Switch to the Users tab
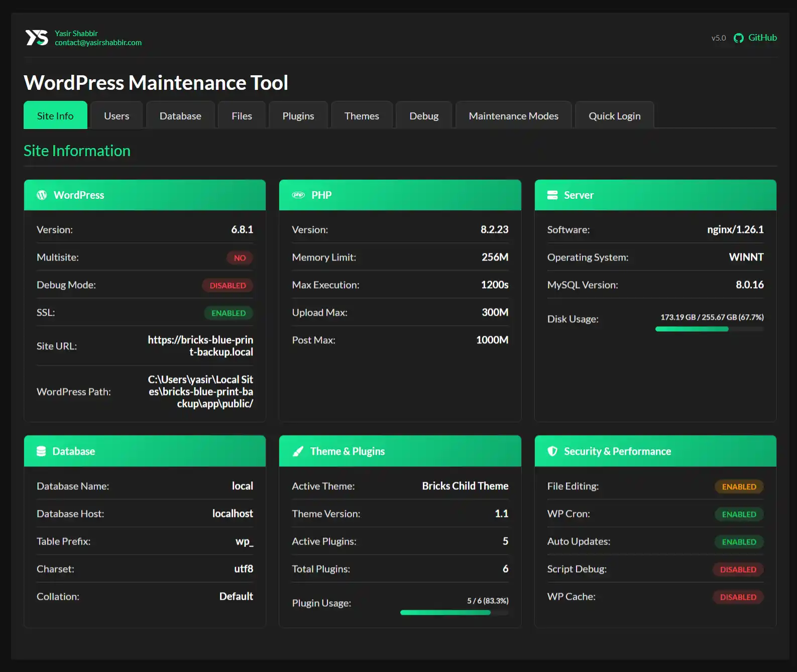 tap(117, 115)
